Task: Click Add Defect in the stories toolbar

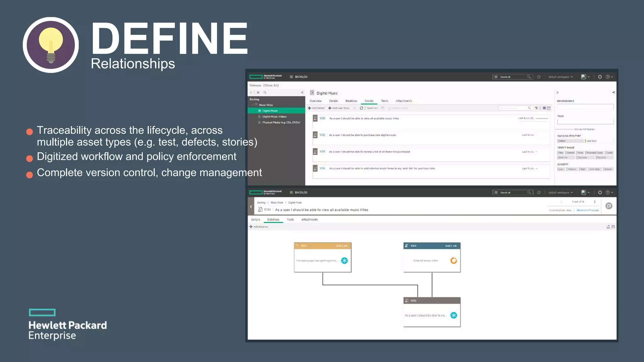Action: pos(316,108)
